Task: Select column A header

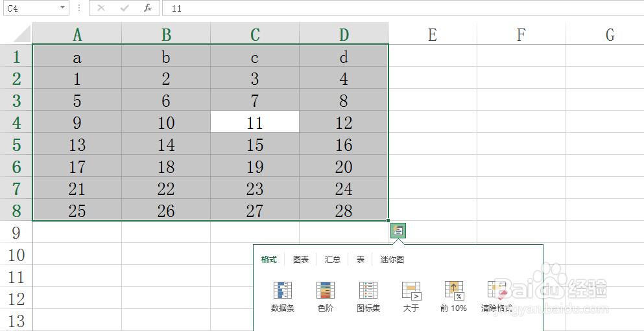Action: (x=77, y=33)
